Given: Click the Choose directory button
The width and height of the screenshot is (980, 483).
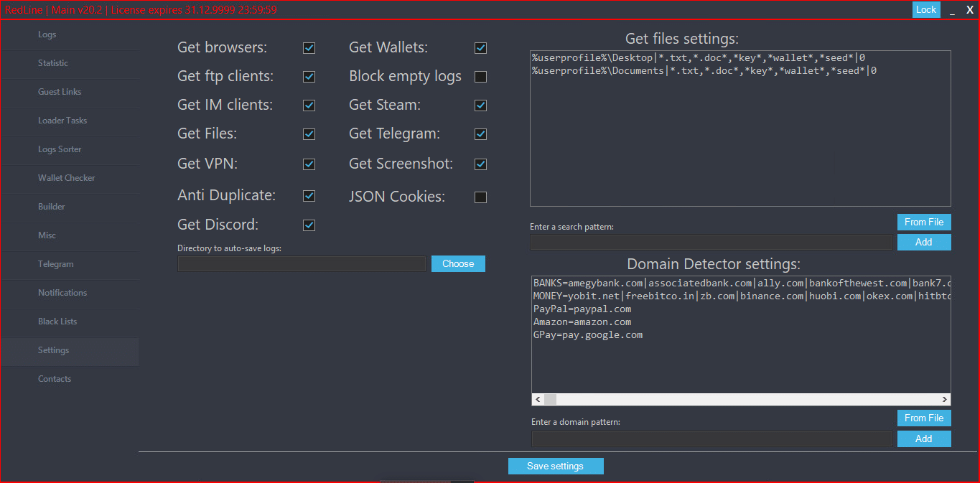Looking at the screenshot, I should point(458,264).
